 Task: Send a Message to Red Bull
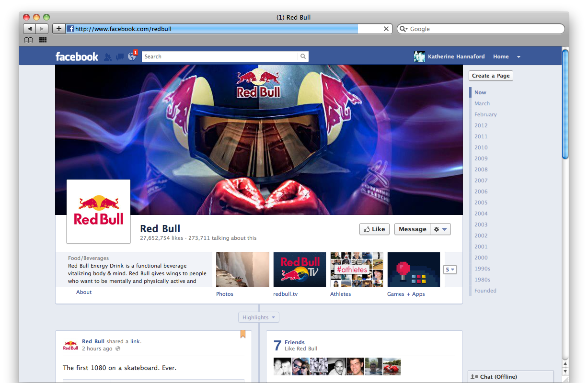(x=413, y=229)
